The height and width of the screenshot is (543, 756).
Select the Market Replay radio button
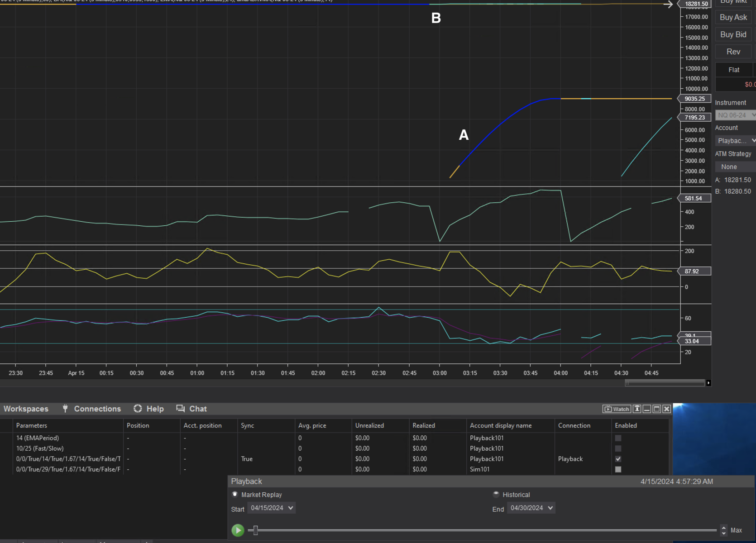coord(235,495)
